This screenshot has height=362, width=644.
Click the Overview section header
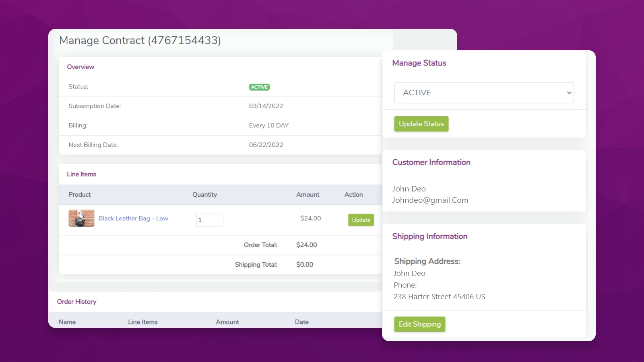(x=80, y=67)
